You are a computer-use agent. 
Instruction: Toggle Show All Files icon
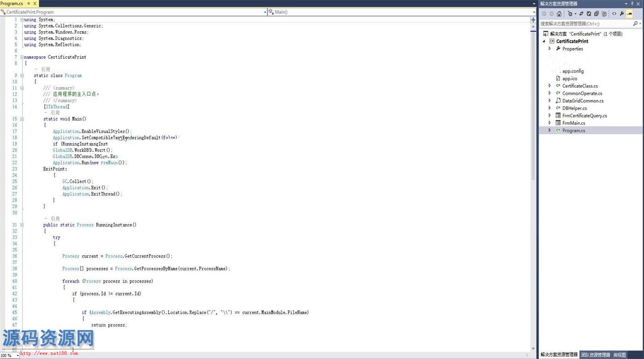604,14
